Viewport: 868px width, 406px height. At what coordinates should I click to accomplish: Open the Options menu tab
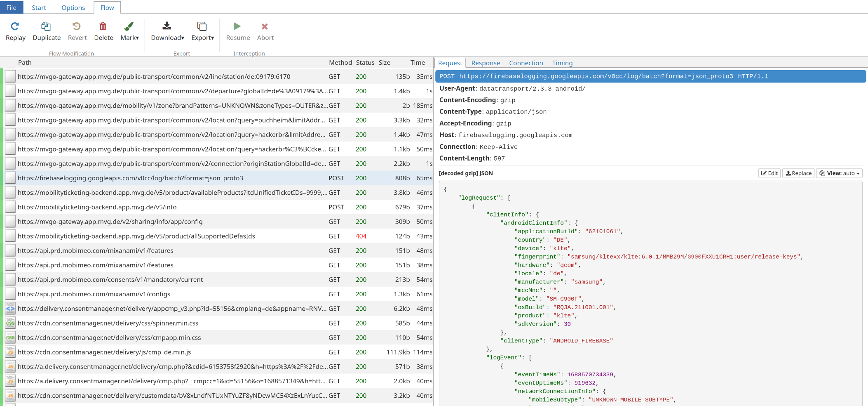[73, 7]
